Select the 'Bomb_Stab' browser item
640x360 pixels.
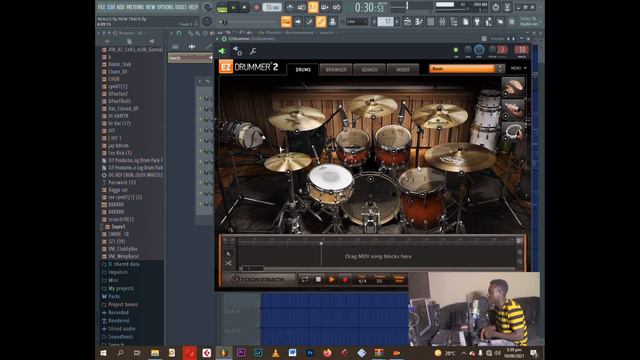[120, 64]
